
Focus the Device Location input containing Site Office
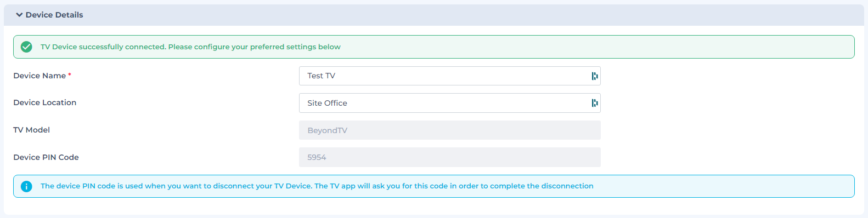(x=449, y=103)
